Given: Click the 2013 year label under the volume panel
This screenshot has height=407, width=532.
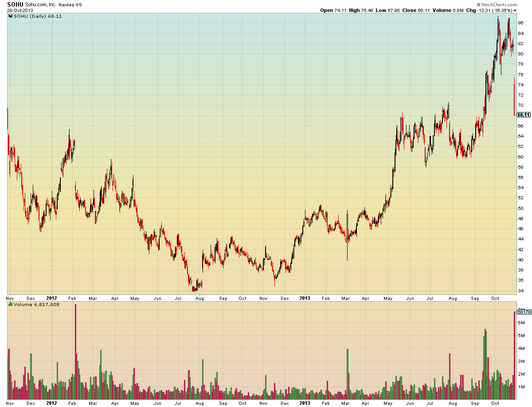Looking at the screenshot, I should [305, 403].
